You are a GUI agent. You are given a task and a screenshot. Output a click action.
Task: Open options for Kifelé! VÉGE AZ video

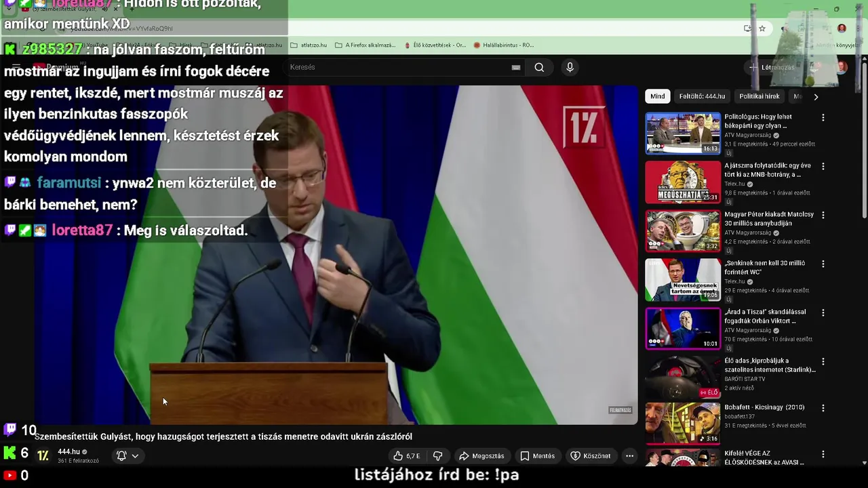tap(823, 454)
